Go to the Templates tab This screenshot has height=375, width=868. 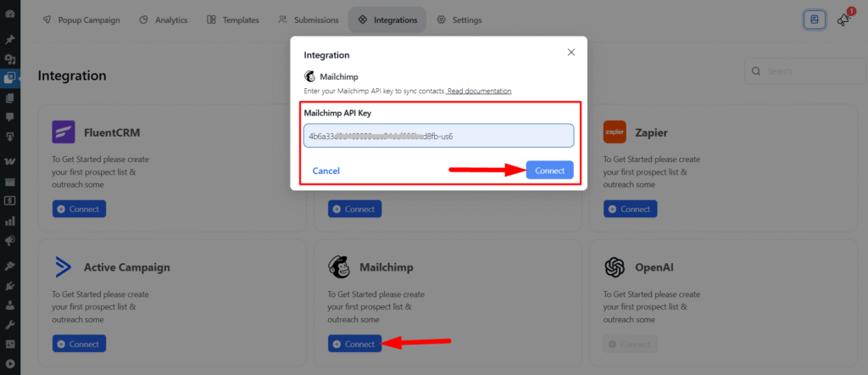[x=234, y=20]
